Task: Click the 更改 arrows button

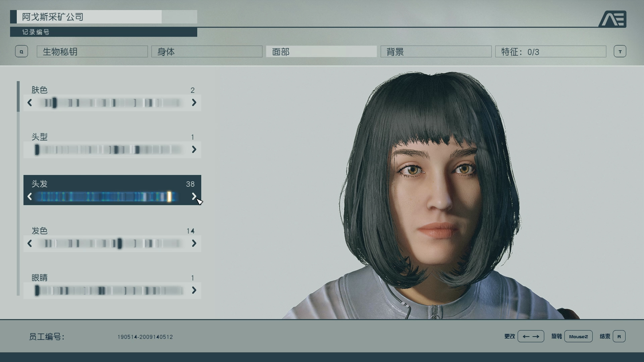Action: pos(531,336)
